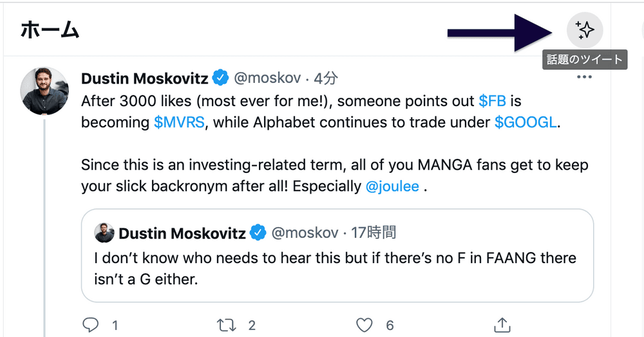This screenshot has width=644, height=337.
Task: Open the reply icon under tweet
Action: tap(92, 325)
